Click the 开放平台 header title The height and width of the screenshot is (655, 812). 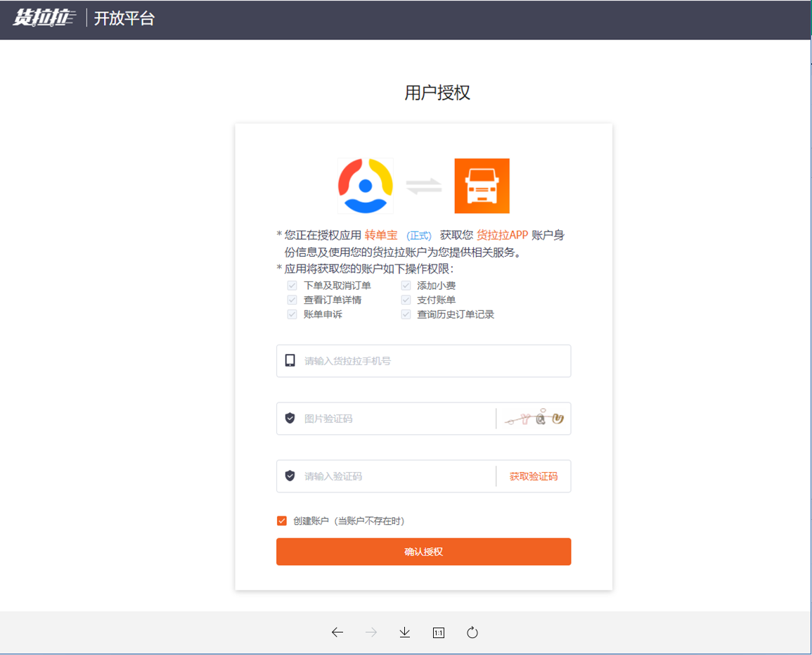pos(124,18)
